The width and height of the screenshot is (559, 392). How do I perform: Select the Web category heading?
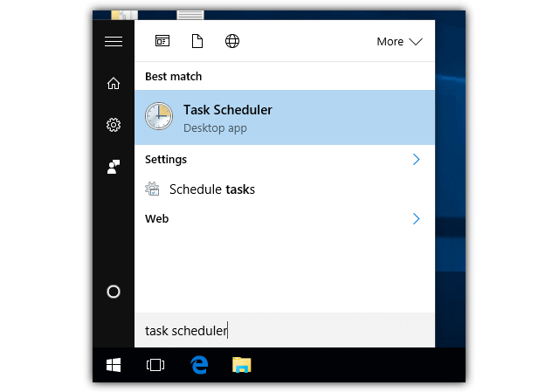point(157,218)
